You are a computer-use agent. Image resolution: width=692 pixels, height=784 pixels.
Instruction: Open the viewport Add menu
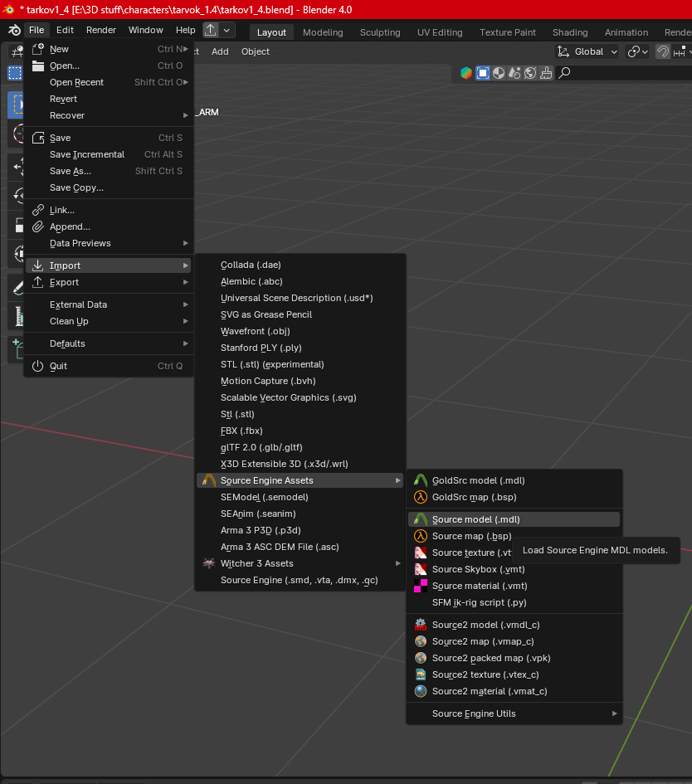(x=220, y=51)
